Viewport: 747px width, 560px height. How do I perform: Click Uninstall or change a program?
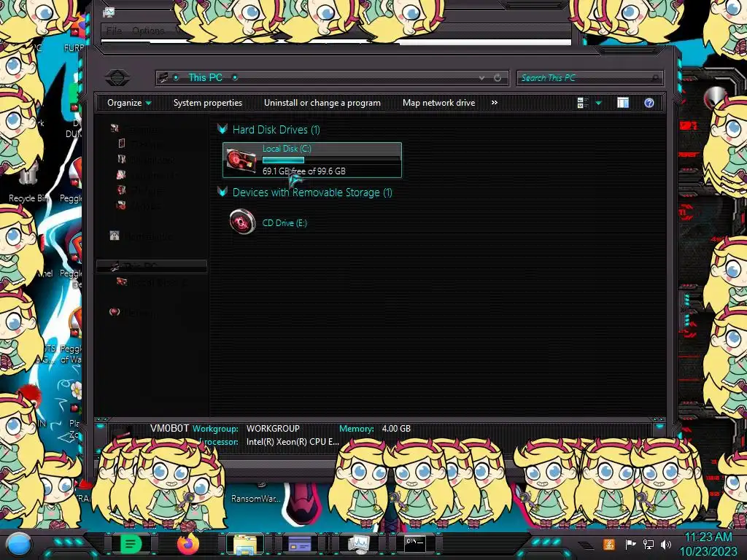[x=322, y=103]
